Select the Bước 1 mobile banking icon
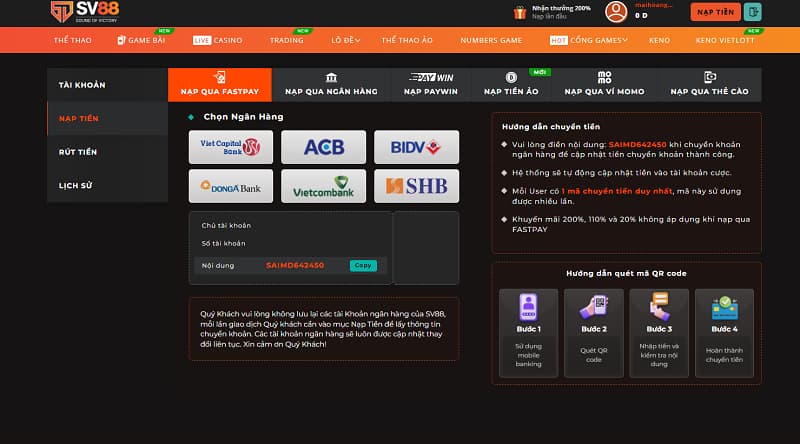This screenshot has width=800, height=444. pos(527,307)
